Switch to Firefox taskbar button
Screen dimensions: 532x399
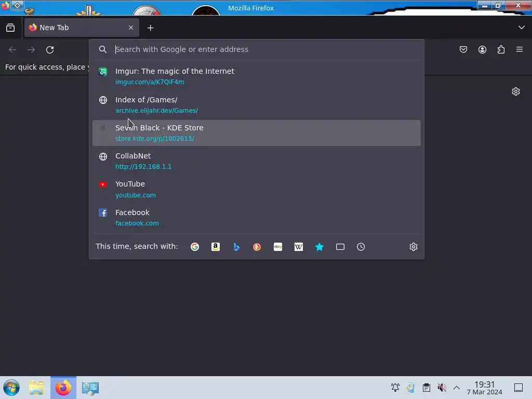[63, 388]
